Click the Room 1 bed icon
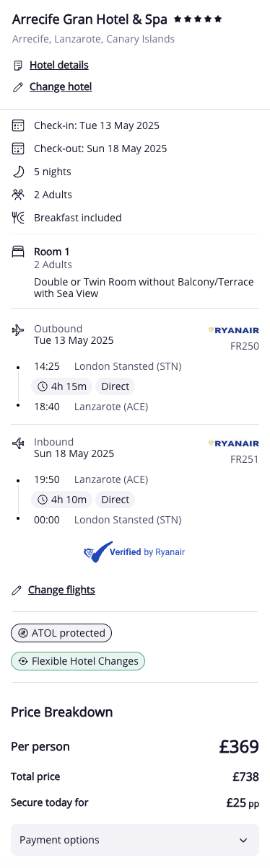Viewport: 270px width, 868px height. (x=18, y=252)
